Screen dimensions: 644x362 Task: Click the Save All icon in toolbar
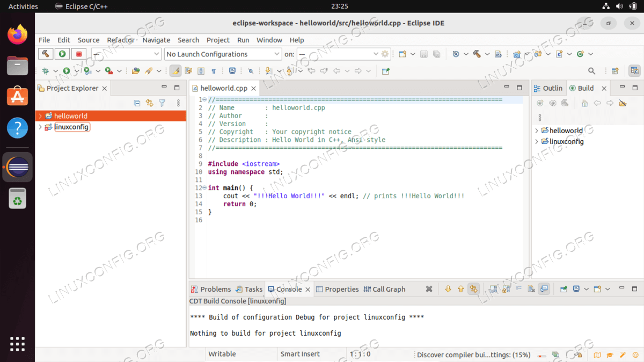(x=437, y=54)
